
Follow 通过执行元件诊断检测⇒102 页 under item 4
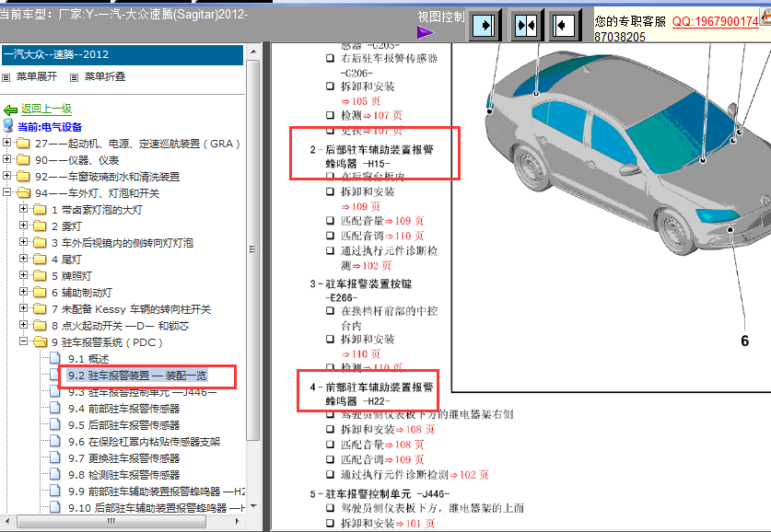415,475
